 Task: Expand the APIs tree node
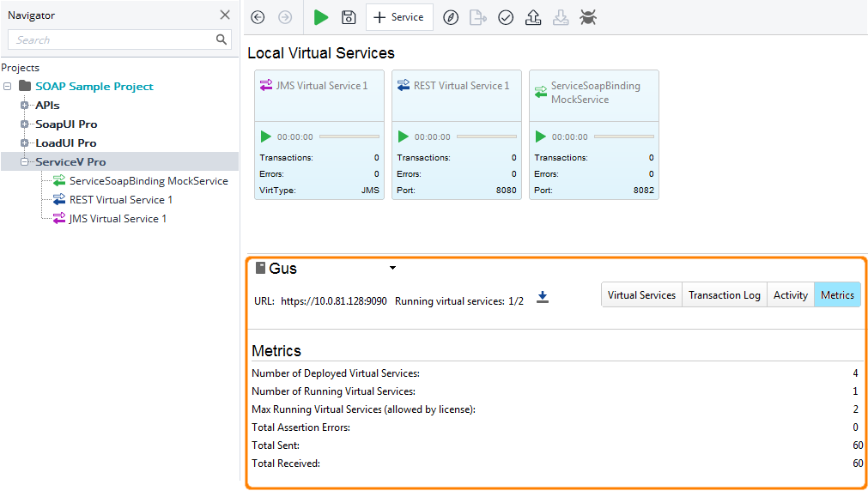[24, 106]
